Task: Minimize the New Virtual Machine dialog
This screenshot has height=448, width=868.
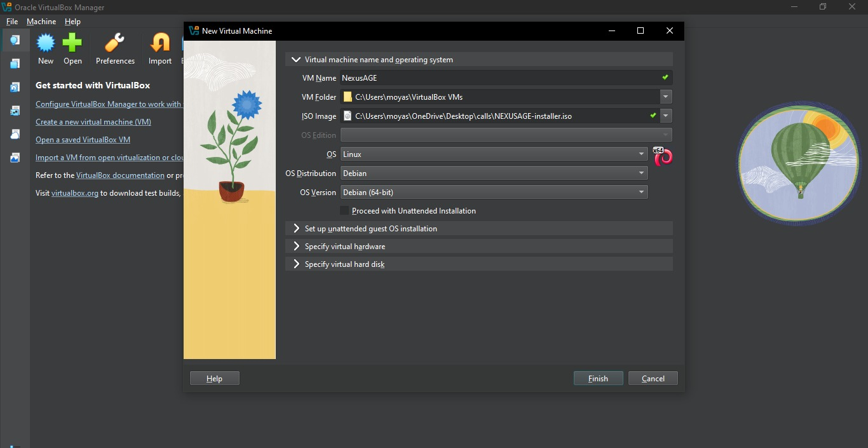Action: point(611,31)
